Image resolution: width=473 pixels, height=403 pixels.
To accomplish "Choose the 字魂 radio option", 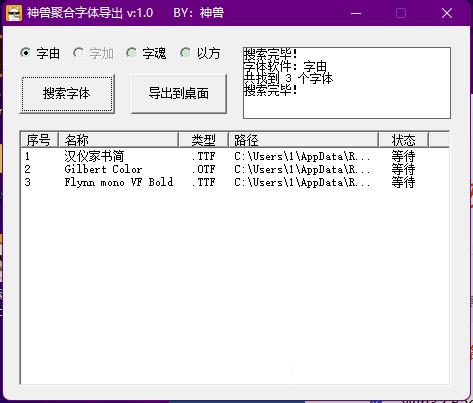I will click(x=146, y=53).
